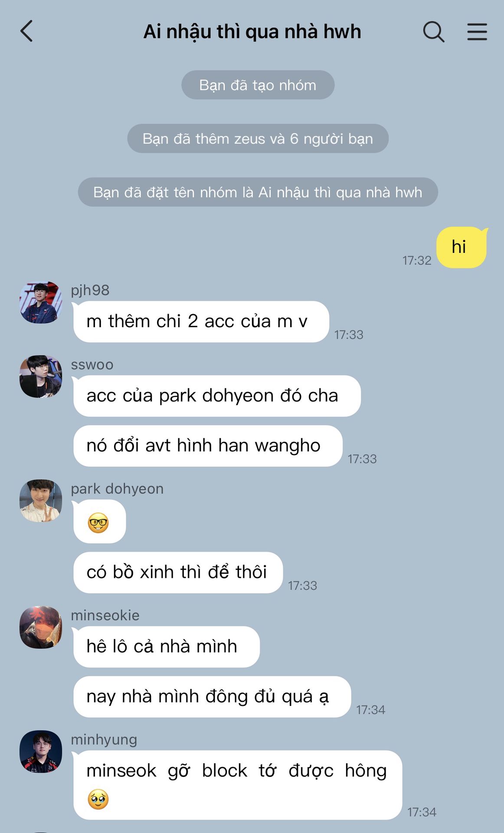
Task: Tap minseokie's profile avatar
Action: [41, 627]
